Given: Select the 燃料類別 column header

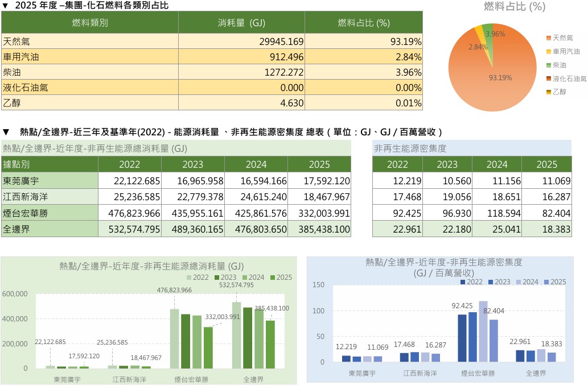Looking at the screenshot, I should coord(90,23).
